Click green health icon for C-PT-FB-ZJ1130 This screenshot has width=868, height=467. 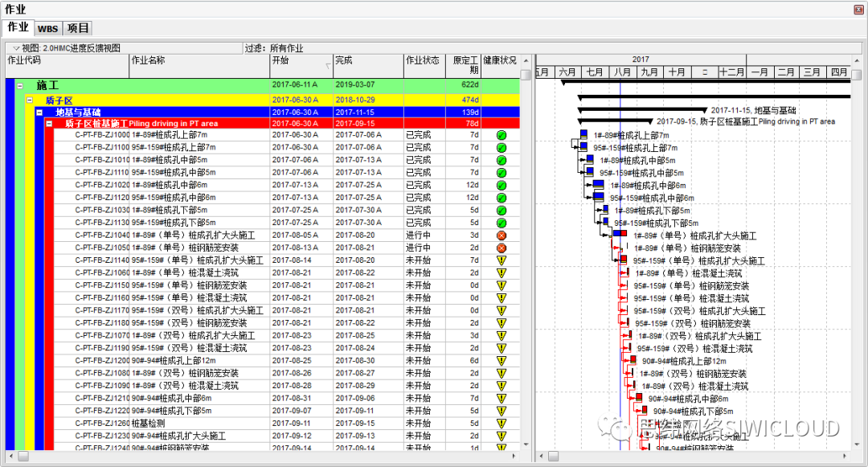pyautogui.click(x=502, y=223)
